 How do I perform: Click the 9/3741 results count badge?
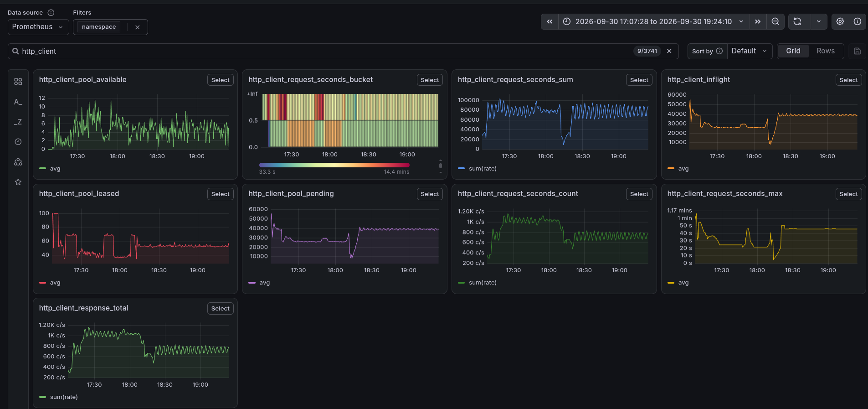647,51
